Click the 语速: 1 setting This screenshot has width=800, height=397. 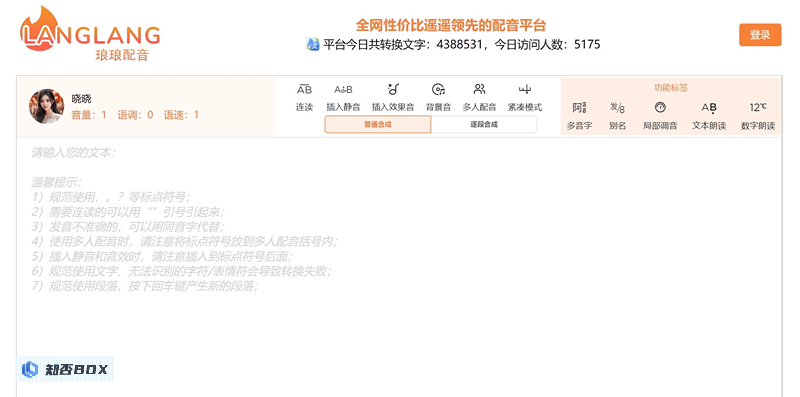181,115
